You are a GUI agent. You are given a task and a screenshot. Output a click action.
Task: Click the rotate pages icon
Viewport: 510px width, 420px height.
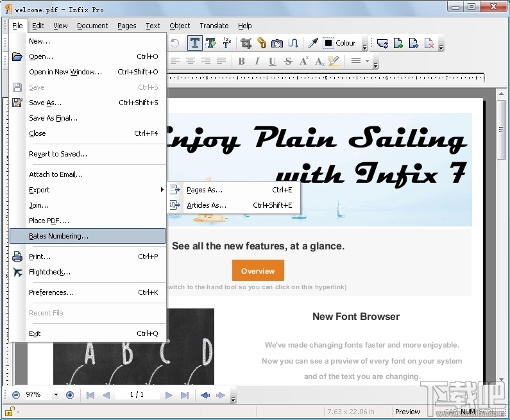tap(382, 43)
